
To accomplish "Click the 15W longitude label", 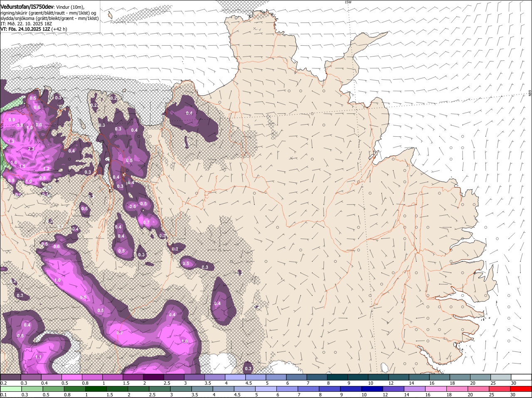I will point(348,2).
